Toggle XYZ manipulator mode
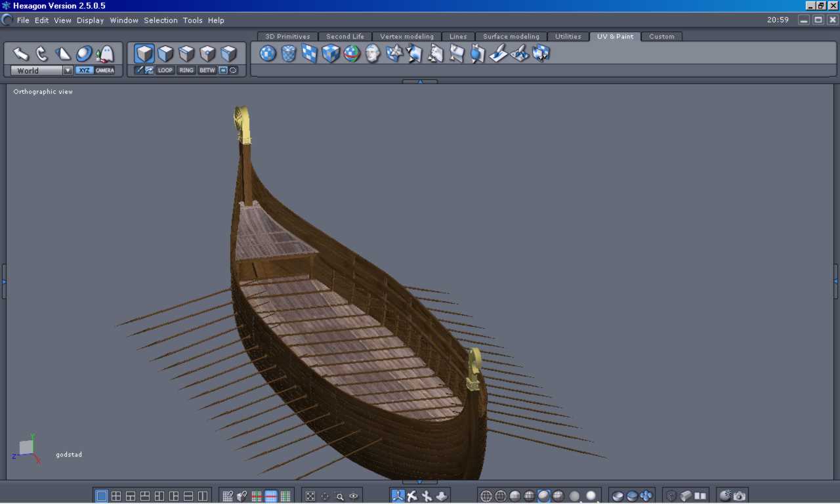 pos(84,70)
